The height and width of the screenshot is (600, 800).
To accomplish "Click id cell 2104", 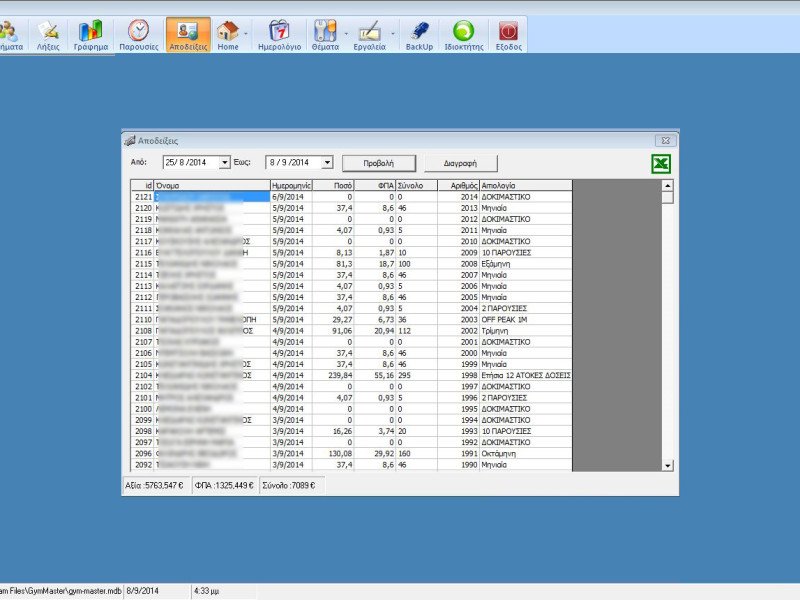I will 142,376.
